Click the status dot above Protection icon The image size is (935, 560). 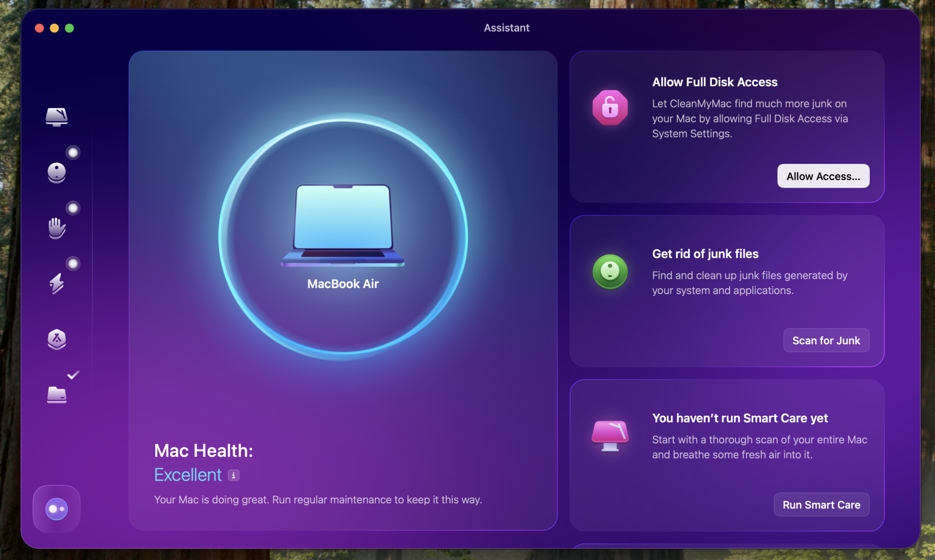(x=73, y=208)
